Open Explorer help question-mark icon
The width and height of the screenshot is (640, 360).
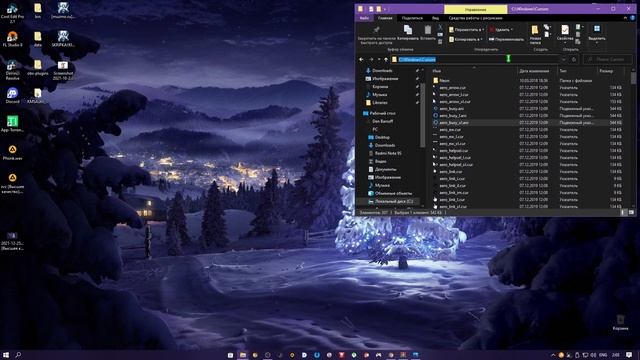coord(633,18)
